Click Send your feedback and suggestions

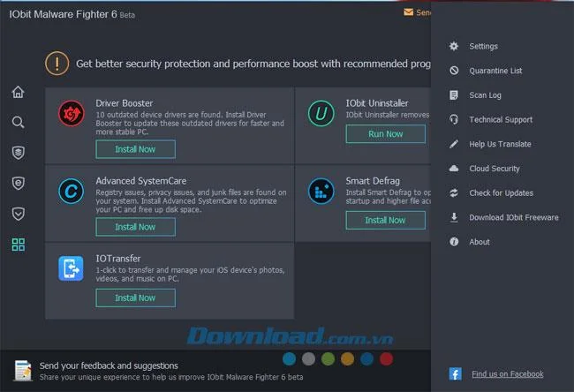109,366
